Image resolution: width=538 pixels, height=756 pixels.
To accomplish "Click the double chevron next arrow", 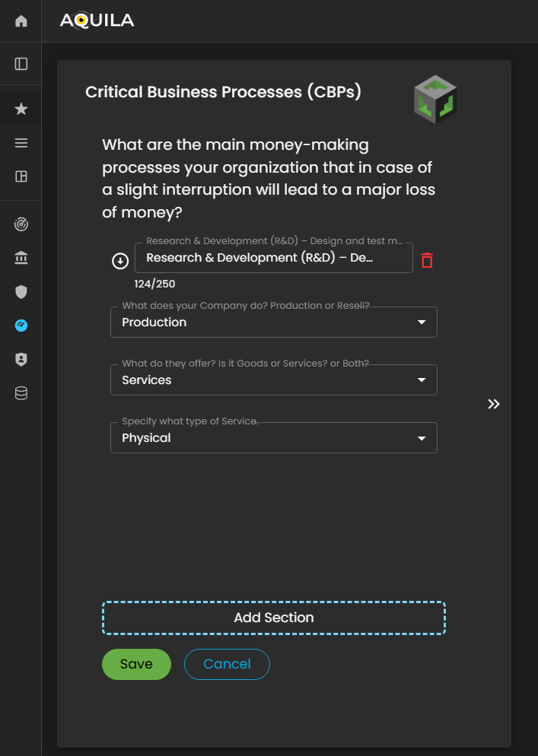I will 494,404.
